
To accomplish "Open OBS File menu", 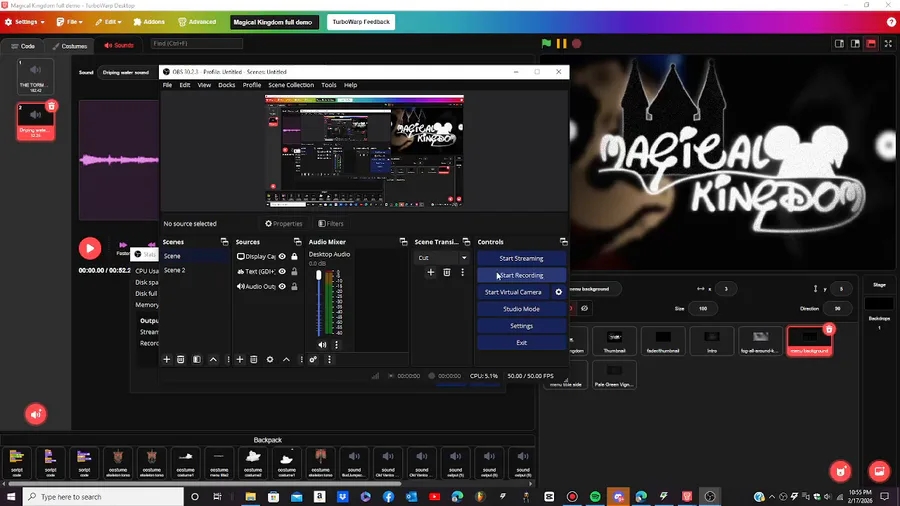I will [x=167, y=85].
